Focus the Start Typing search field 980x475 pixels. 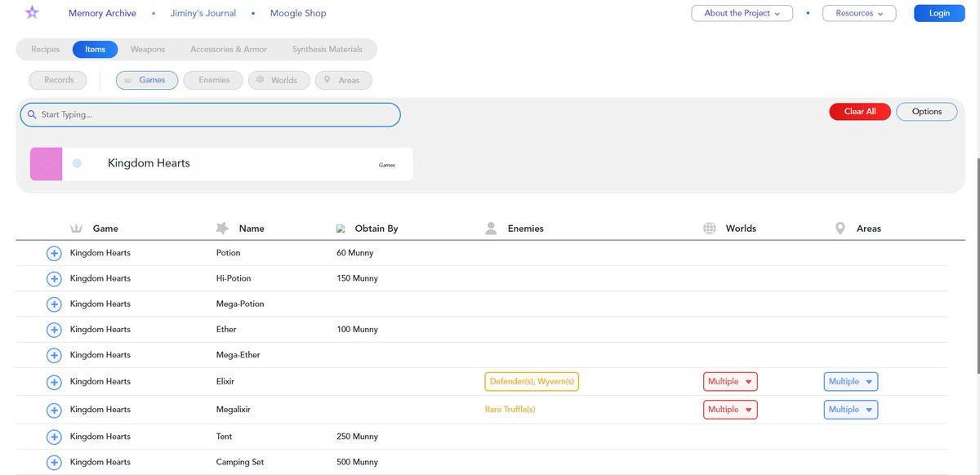pyautogui.click(x=210, y=115)
